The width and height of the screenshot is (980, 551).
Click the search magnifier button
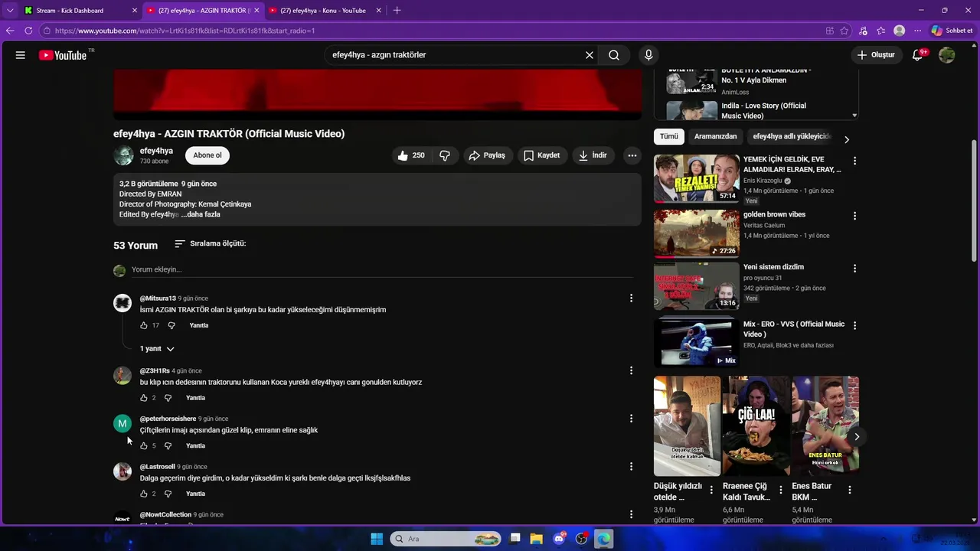(x=614, y=55)
